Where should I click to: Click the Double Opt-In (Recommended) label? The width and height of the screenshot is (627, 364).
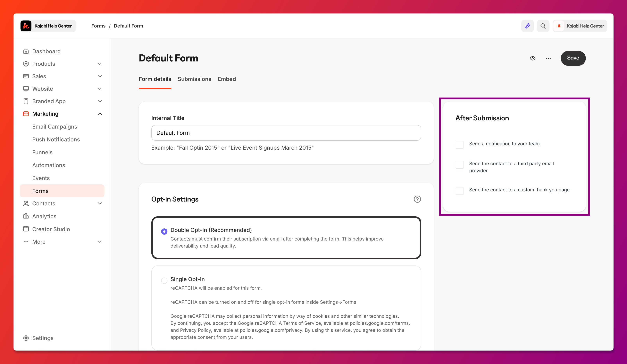coord(211,230)
